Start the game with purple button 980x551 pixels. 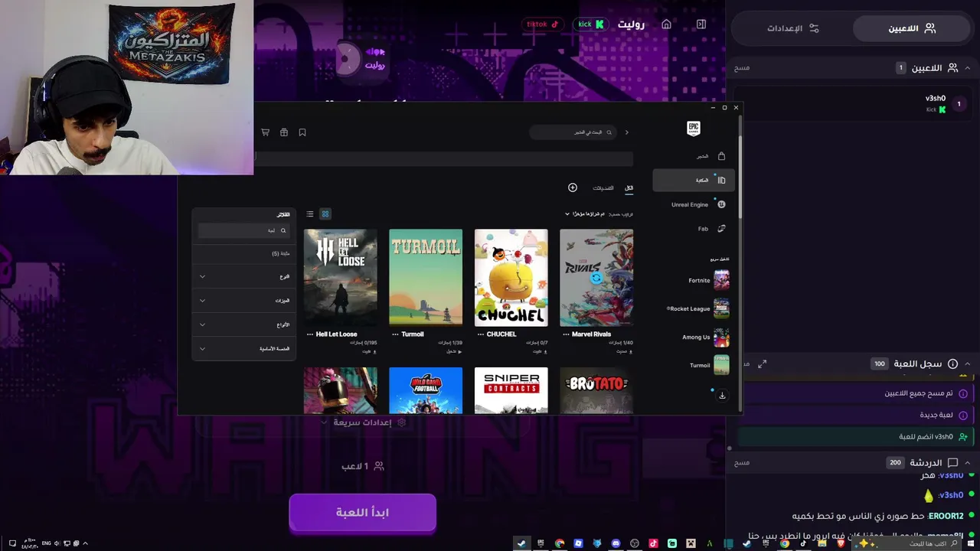[363, 513]
